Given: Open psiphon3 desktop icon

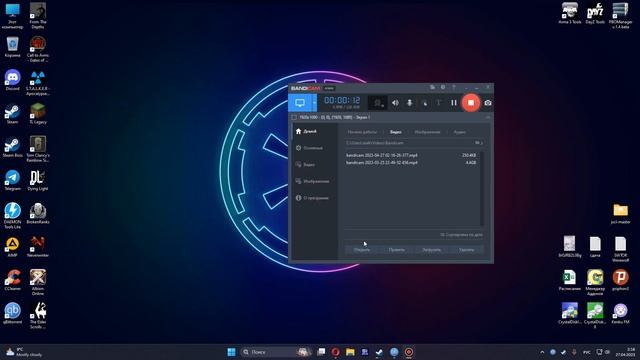Looking at the screenshot, I should click(x=620, y=280).
